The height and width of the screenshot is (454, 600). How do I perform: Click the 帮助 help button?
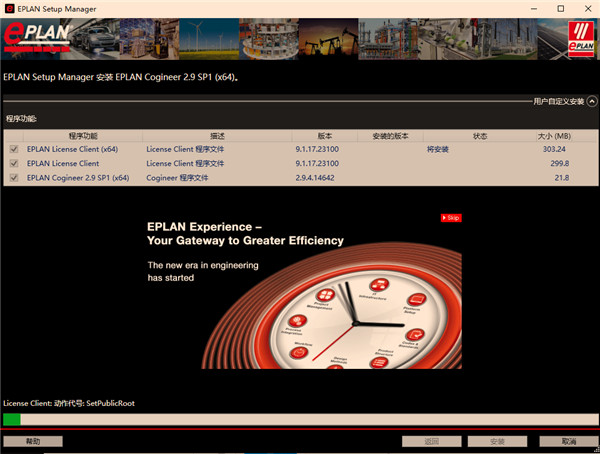tap(33, 441)
